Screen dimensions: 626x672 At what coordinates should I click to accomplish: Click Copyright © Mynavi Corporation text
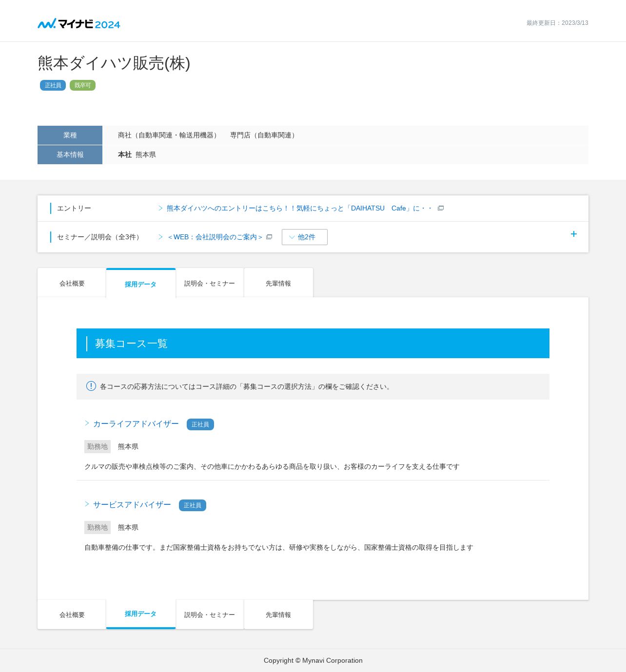313,660
